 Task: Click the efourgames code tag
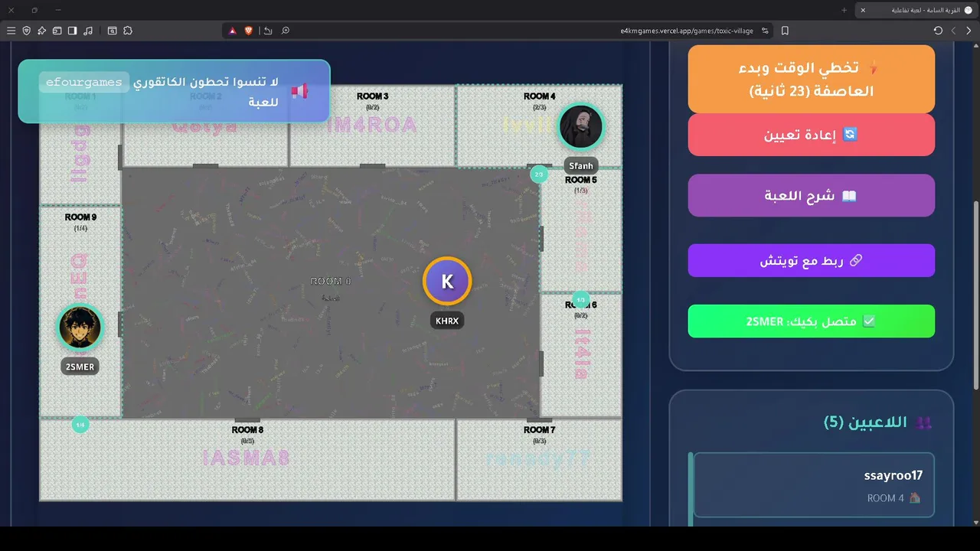coord(83,82)
